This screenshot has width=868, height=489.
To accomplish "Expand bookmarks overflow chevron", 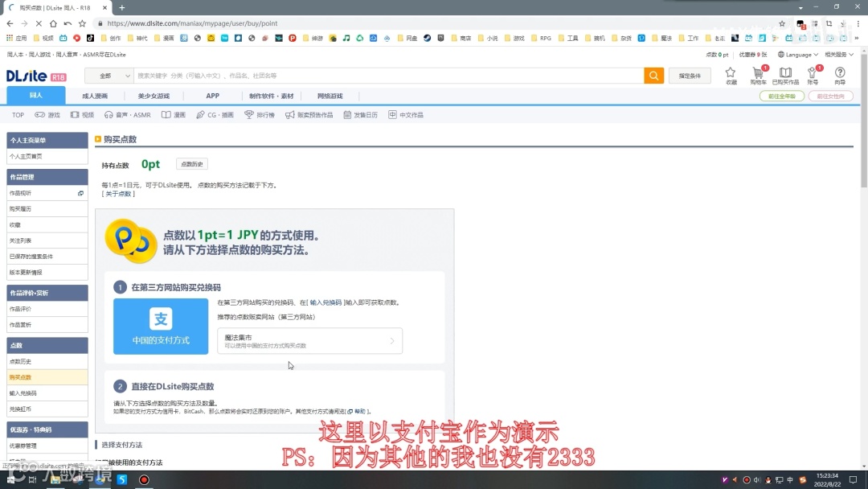I will [x=857, y=39].
